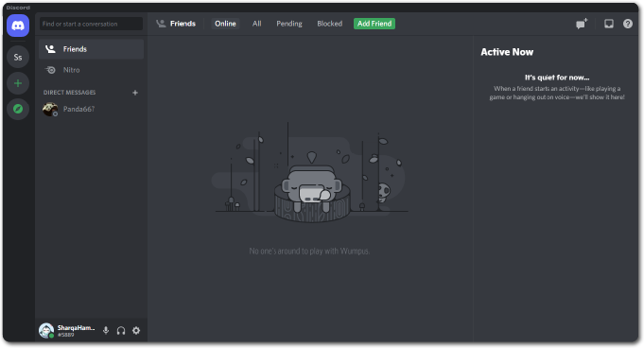Switch to the Online tab
Screen dimensions: 644x348
point(225,24)
